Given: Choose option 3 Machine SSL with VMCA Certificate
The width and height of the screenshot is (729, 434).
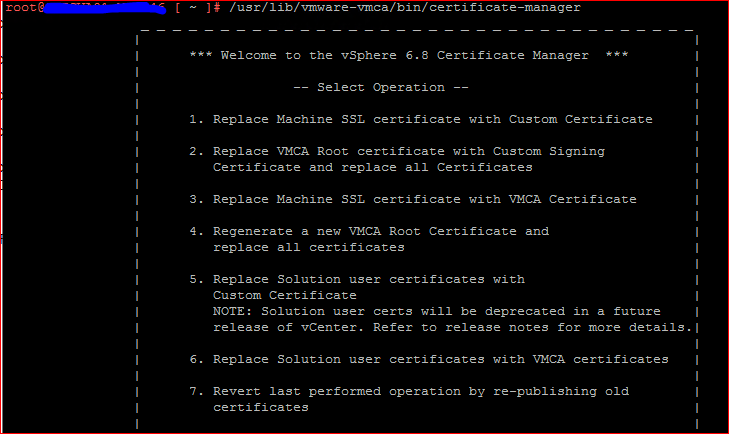Looking at the screenshot, I should tap(412, 199).
